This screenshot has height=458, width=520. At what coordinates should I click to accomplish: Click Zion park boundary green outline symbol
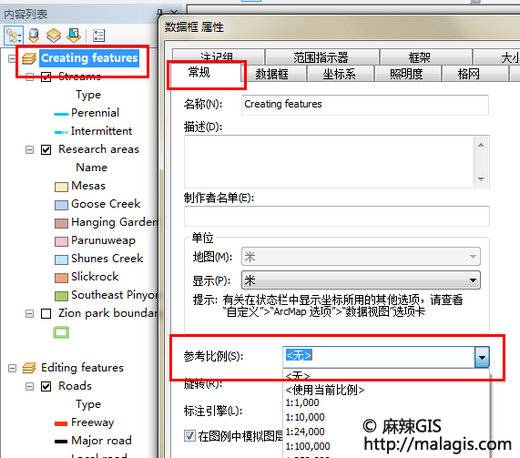[61, 332]
